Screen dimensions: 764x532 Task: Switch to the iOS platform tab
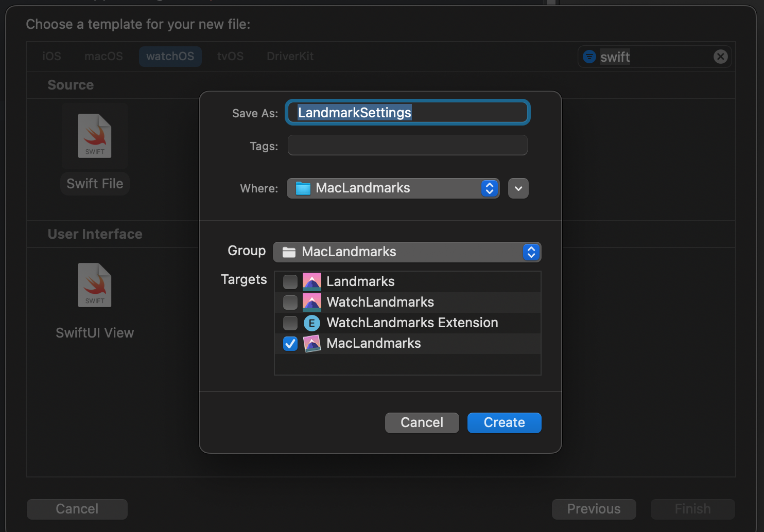51,57
